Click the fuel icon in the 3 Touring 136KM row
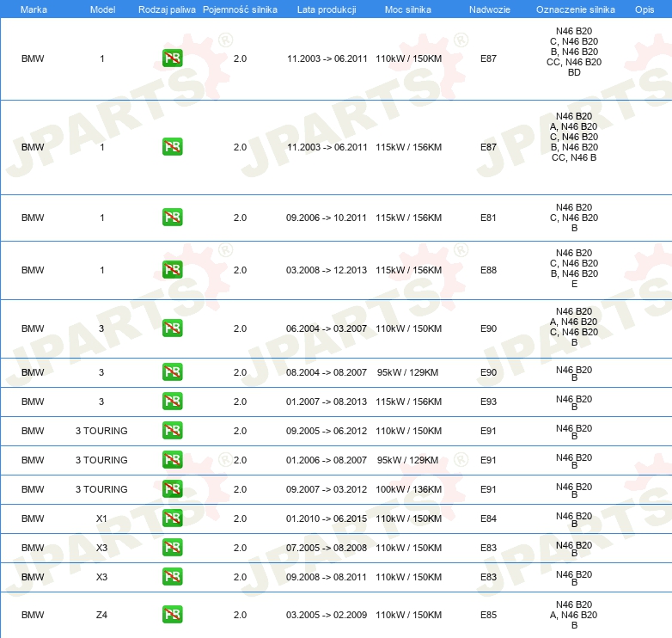The width and height of the screenshot is (672, 638). click(172, 489)
